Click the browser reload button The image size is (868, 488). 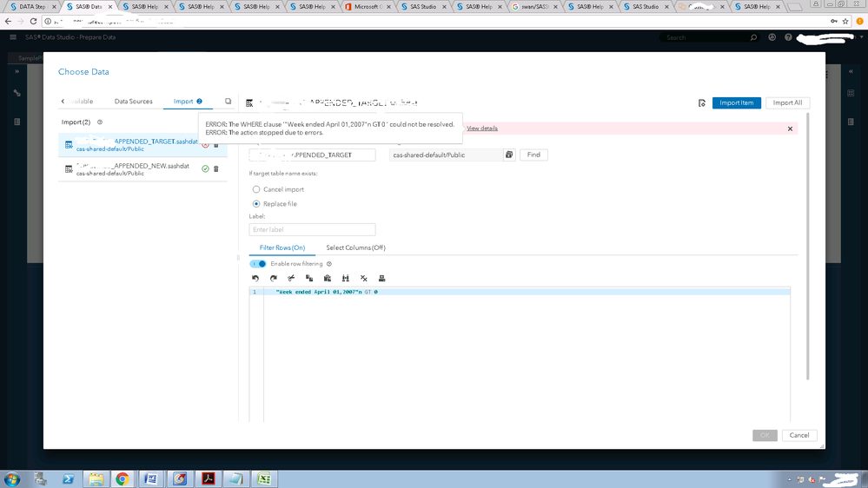click(x=33, y=21)
